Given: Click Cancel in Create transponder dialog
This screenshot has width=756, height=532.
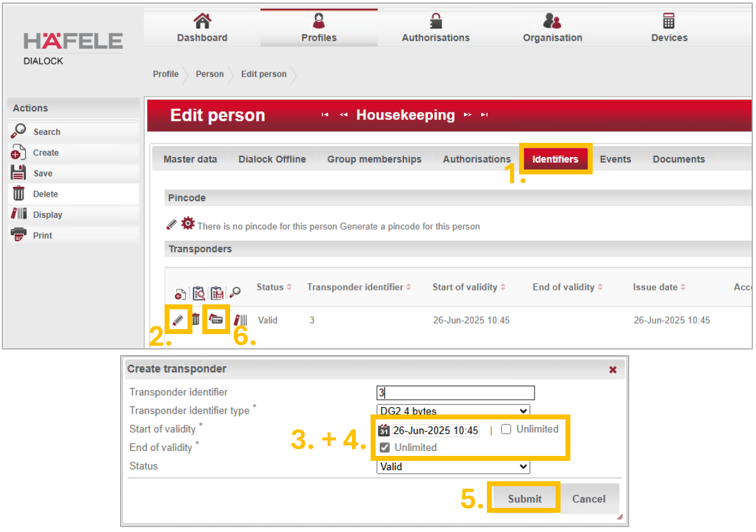Looking at the screenshot, I should point(588,499).
